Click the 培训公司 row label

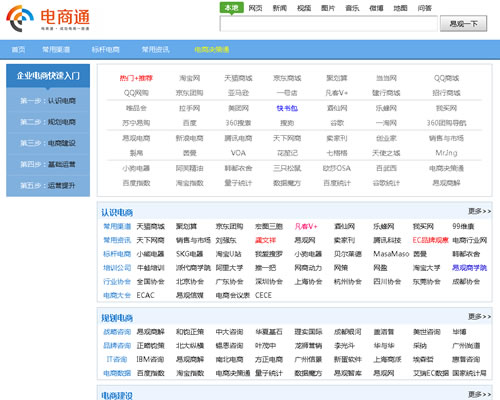pyautogui.click(x=117, y=268)
